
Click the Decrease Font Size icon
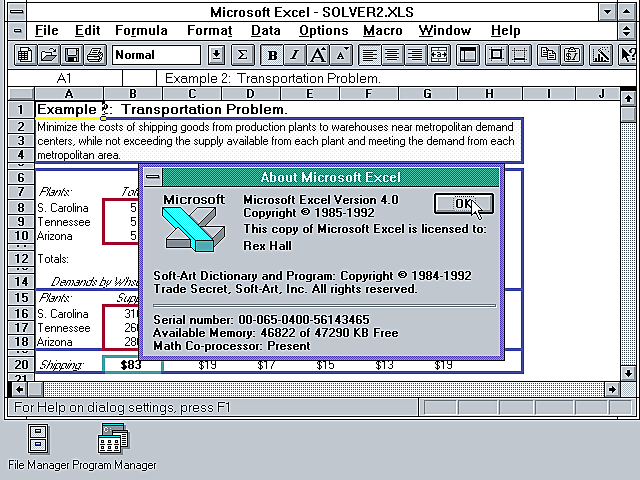point(341,55)
